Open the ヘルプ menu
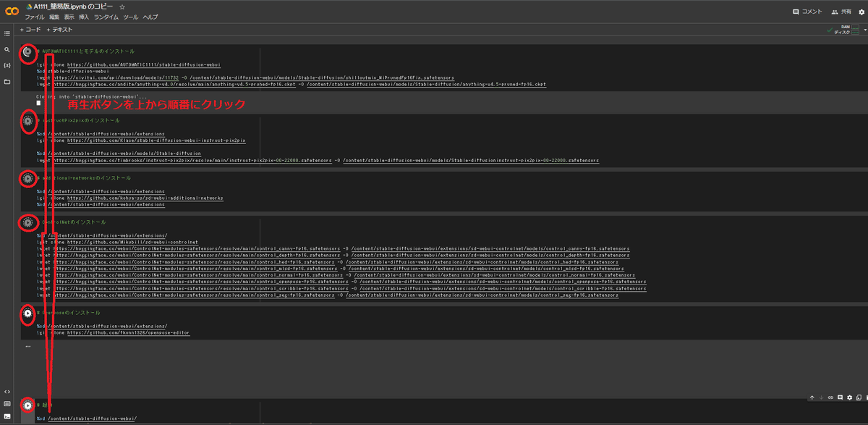This screenshot has height=425, width=868. (x=150, y=17)
